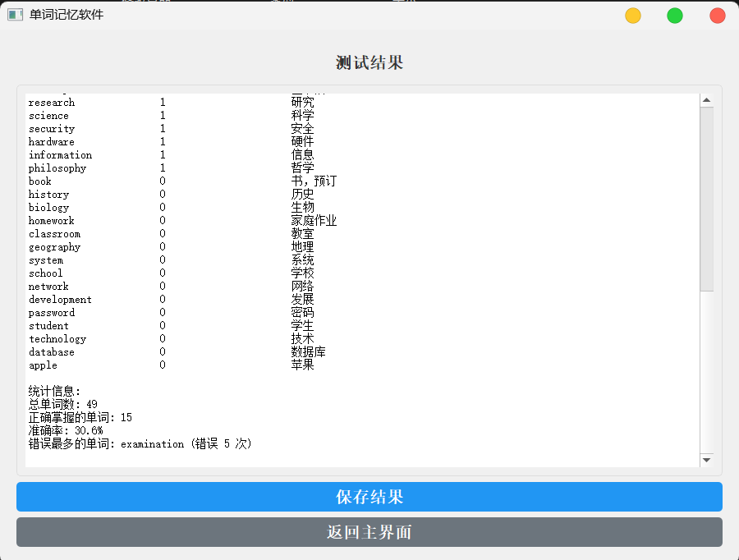The width and height of the screenshot is (739, 560).
Task: Click the count 0 in apple row
Action: pyautogui.click(x=163, y=365)
